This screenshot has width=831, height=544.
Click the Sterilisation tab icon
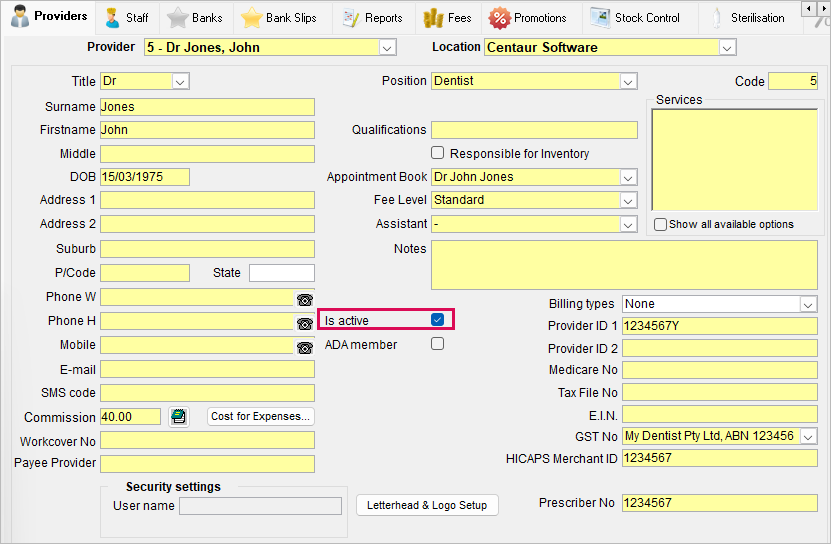717,18
